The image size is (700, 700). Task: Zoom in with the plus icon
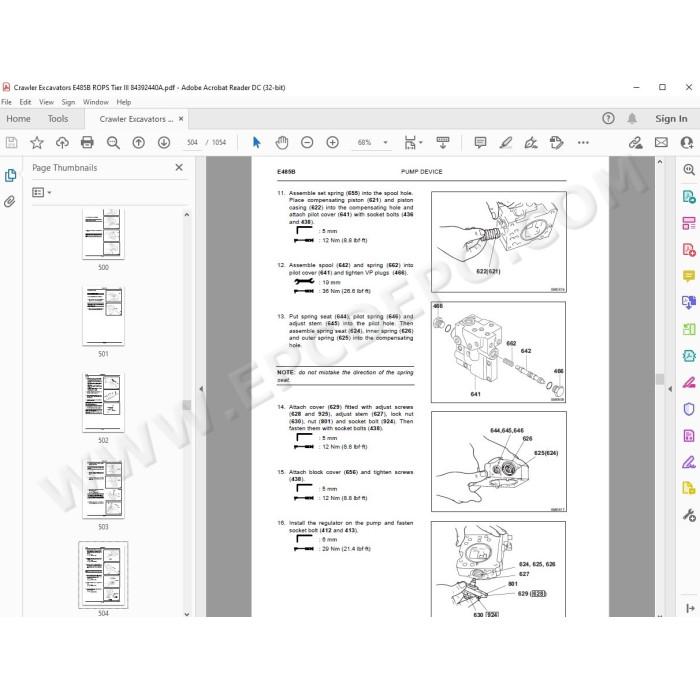[x=333, y=142]
